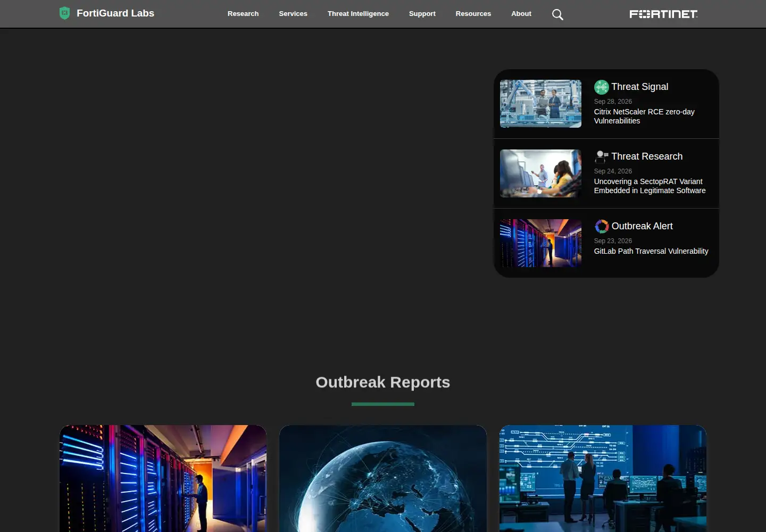The width and height of the screenshot is (766, 532).
Task: Click the Fortinet logo in the header
Action: coord(663,14)
